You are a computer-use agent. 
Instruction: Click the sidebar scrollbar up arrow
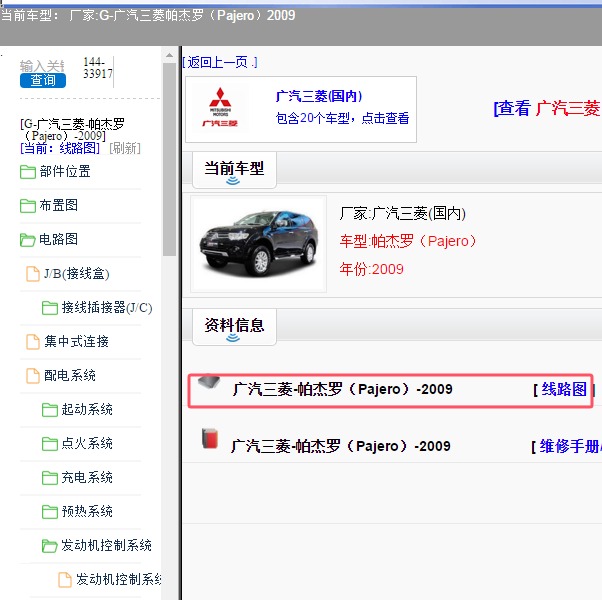click(x=169, y=55)
